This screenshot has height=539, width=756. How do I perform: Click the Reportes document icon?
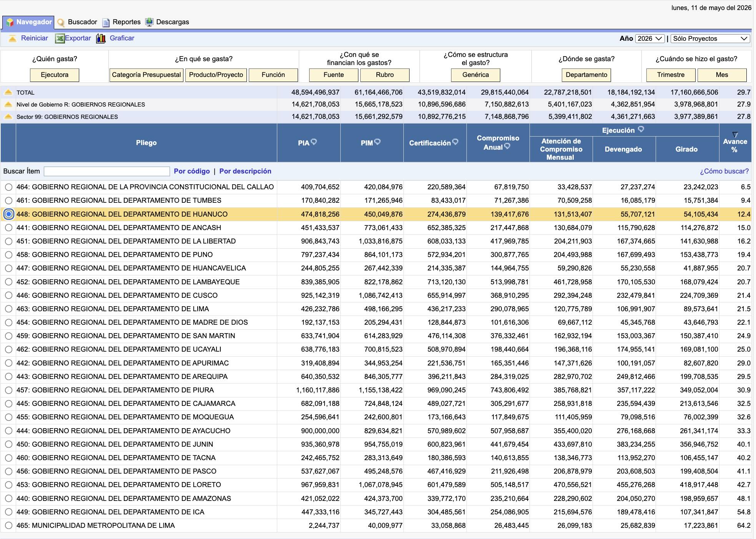[106, 23]
